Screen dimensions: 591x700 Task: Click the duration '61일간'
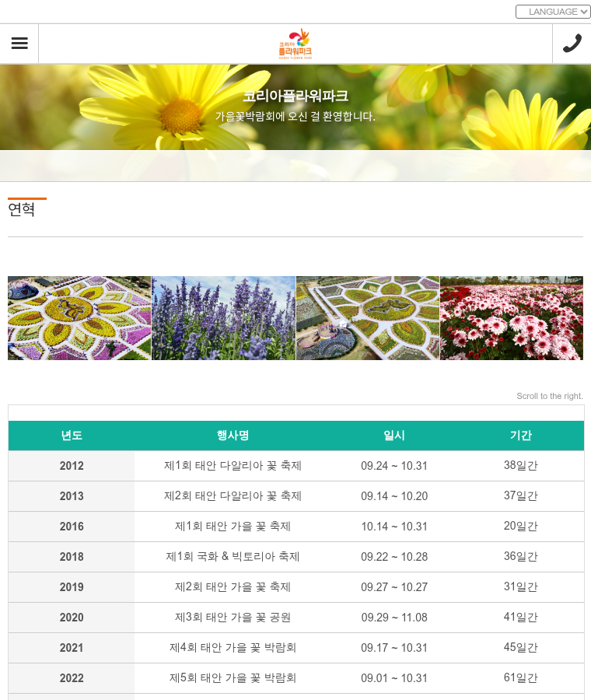tap(520, 678)
